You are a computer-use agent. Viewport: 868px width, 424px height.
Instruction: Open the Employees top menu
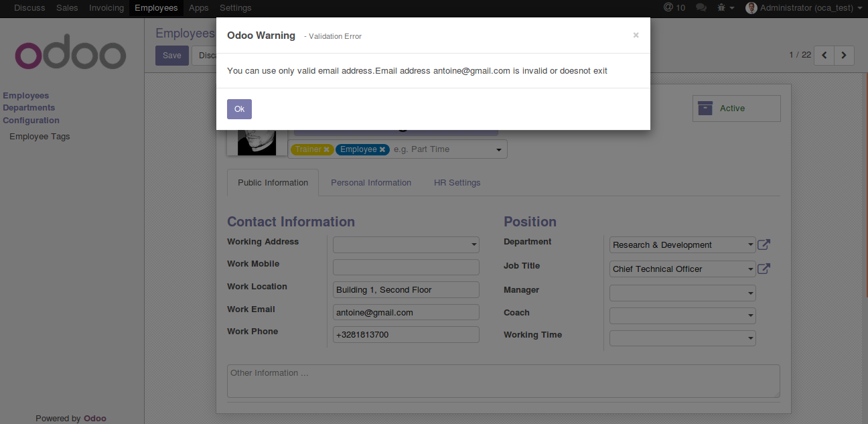click(156, 8)
